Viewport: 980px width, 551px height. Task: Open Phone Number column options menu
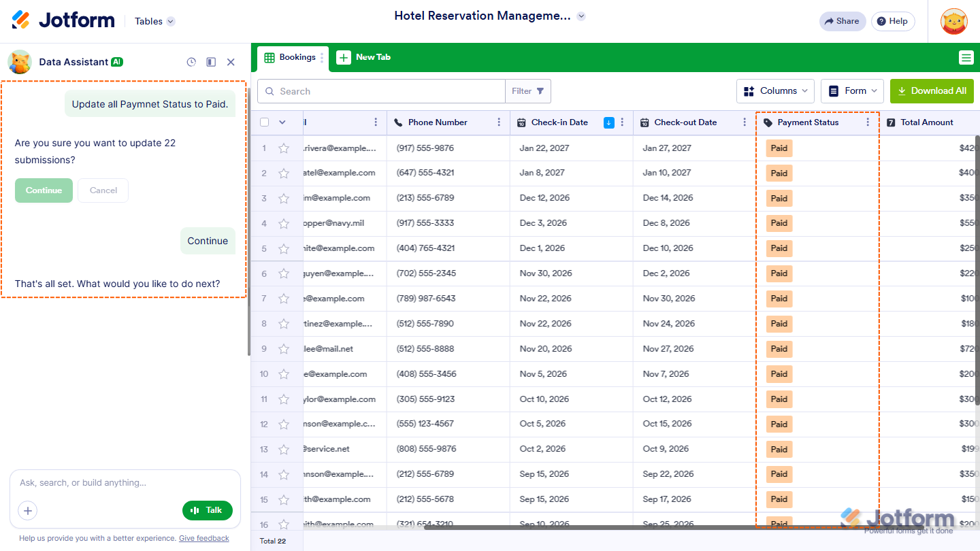click(x=499, y=122)
